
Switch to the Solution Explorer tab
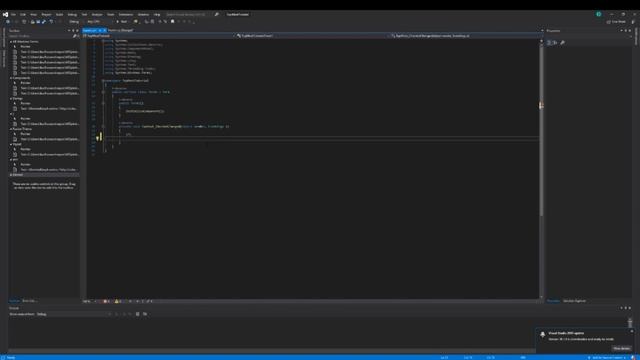[x=574, y=301]
